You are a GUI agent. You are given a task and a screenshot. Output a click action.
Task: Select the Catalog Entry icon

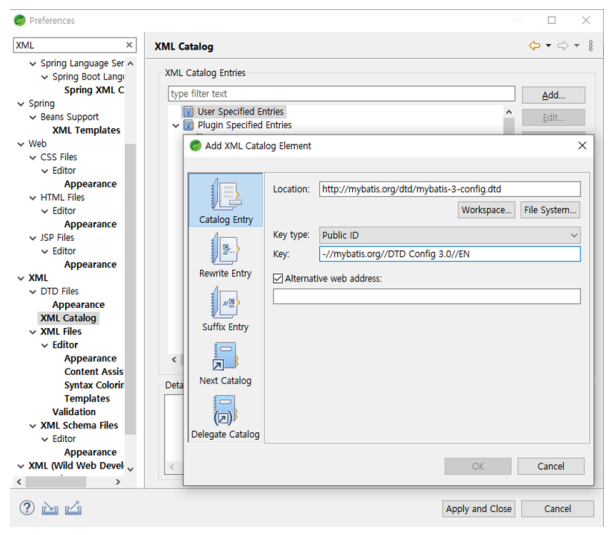point(225,194)
